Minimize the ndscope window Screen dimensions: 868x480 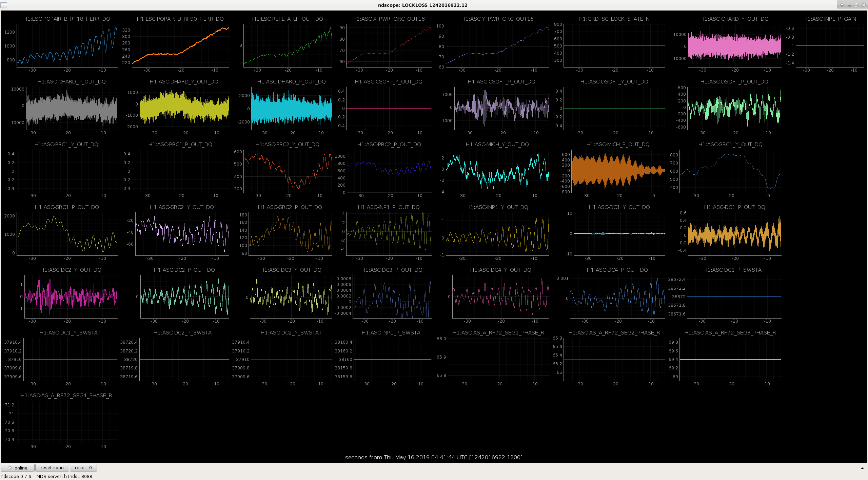pos(849,5)
